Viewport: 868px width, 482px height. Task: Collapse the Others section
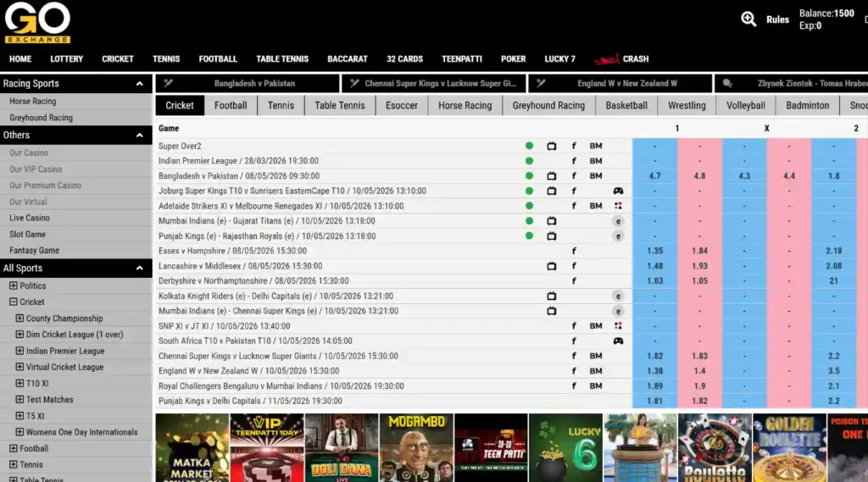coord(140,135)
